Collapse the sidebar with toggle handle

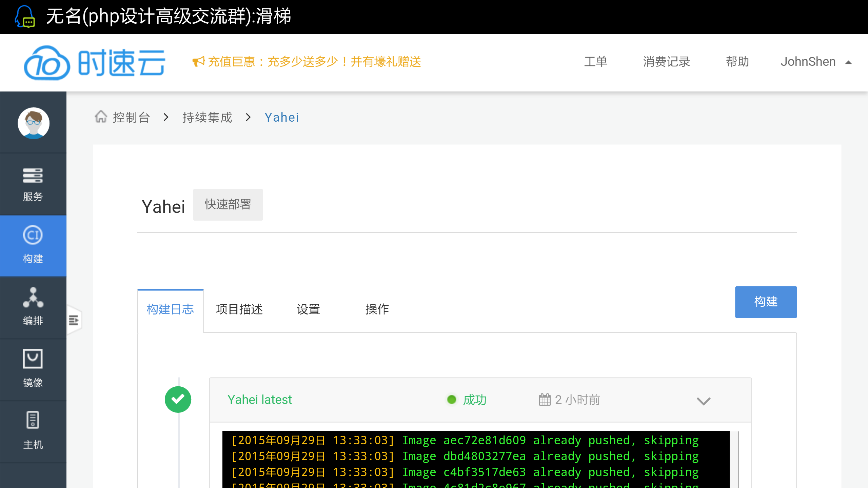(74, 320)
